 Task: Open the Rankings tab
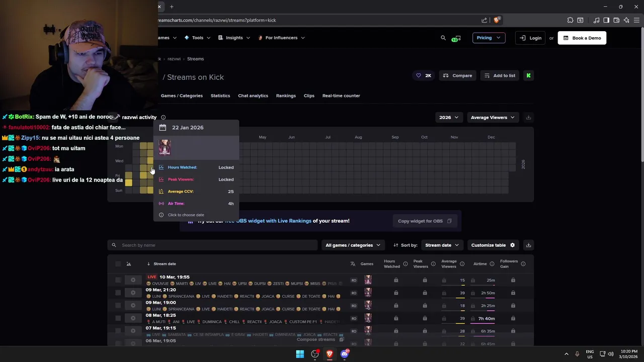point(286,96)
